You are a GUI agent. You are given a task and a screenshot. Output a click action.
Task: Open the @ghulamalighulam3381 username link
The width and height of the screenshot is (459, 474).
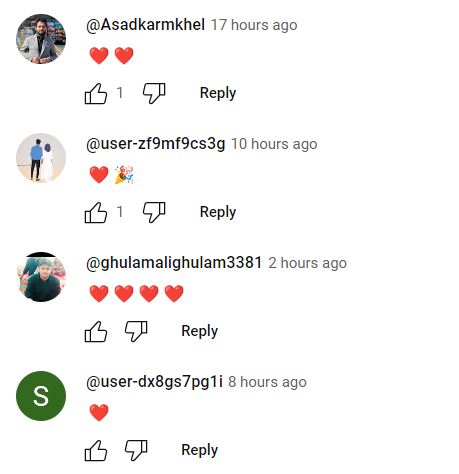(x=174, y=263)
